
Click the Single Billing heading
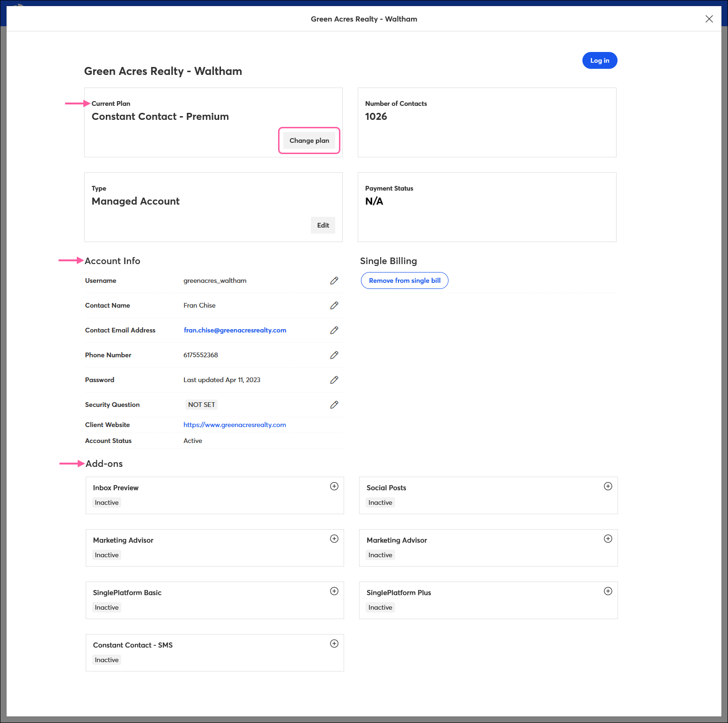coord(389,261)
